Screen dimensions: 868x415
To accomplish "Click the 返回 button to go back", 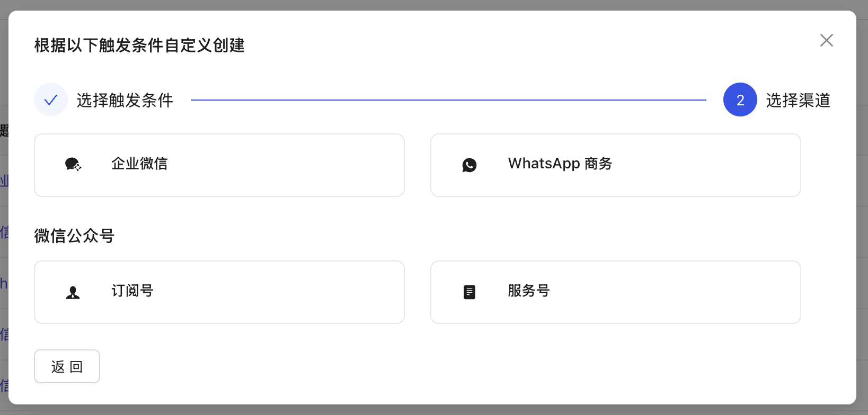I will click(x=67, y=366).
